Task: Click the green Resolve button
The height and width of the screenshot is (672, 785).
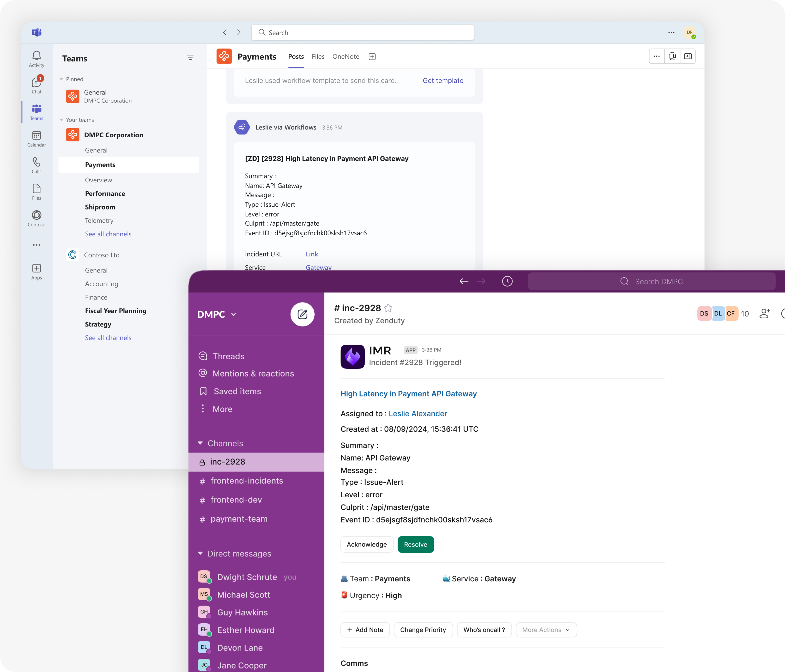Action: point(415,544)
